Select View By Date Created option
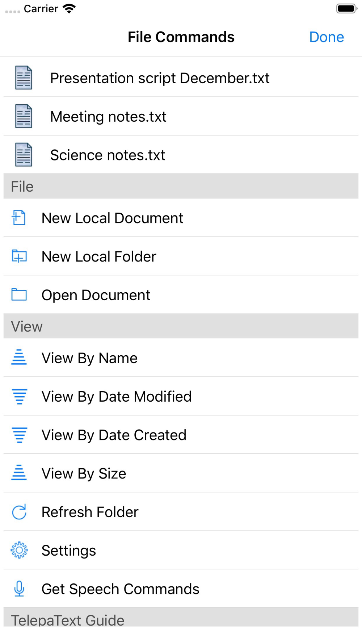 point(114,435)
